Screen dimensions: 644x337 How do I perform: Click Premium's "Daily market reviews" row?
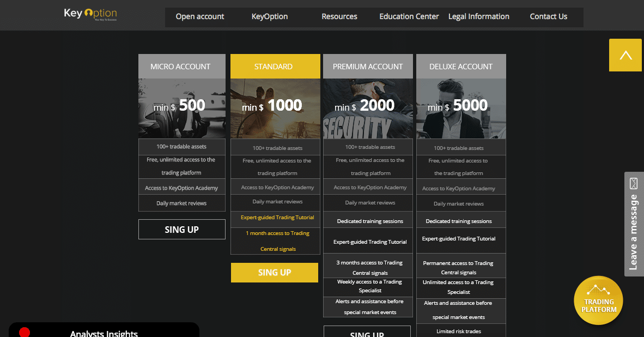[368, 203]
